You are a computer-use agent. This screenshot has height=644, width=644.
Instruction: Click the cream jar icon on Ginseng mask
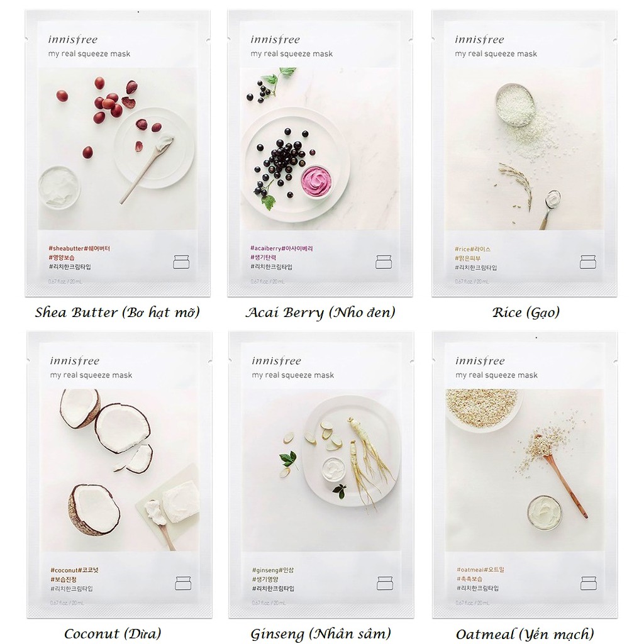click(x=385, y=583)
